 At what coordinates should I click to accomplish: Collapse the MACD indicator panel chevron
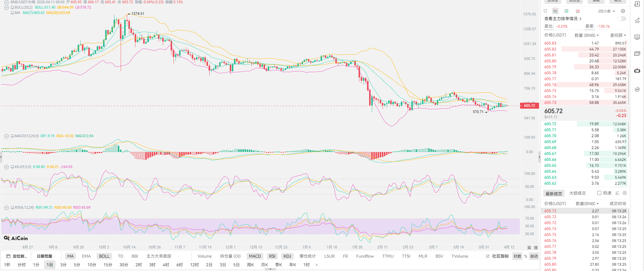click(6, 136)
